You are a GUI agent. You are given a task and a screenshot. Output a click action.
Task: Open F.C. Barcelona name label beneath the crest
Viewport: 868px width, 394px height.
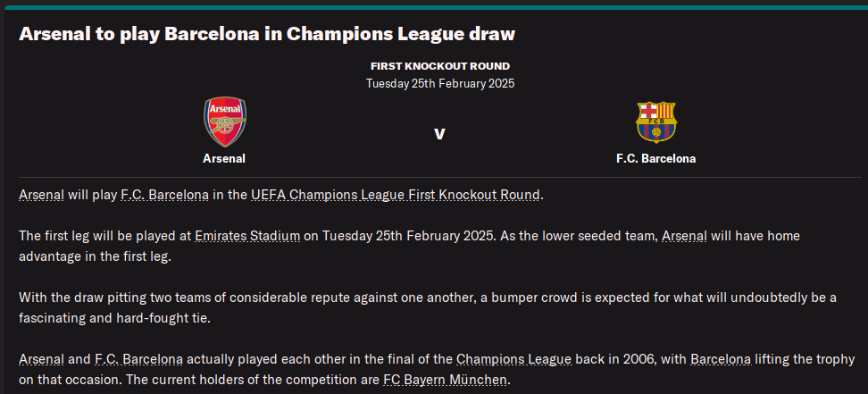click(x=655, y=158)
